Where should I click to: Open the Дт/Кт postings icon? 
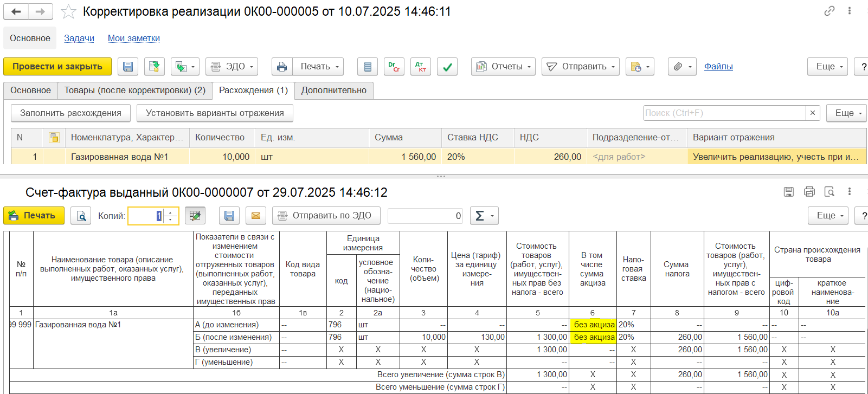coord(421,67)
